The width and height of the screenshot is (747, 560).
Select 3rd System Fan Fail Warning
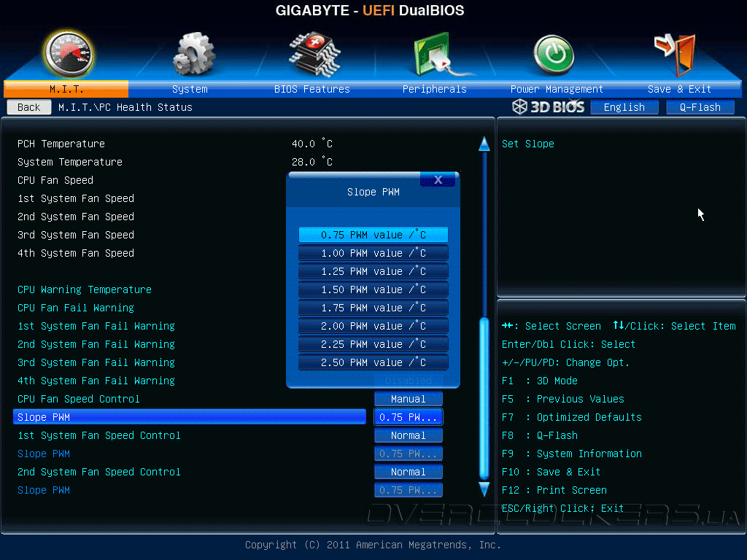click(96, 362)
